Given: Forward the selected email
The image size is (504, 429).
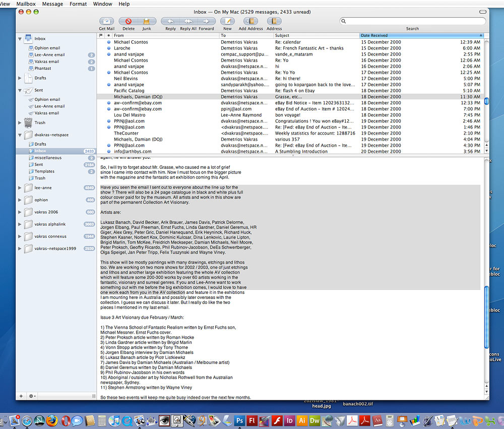Looking at the screenshot, I should coord(206,21).
